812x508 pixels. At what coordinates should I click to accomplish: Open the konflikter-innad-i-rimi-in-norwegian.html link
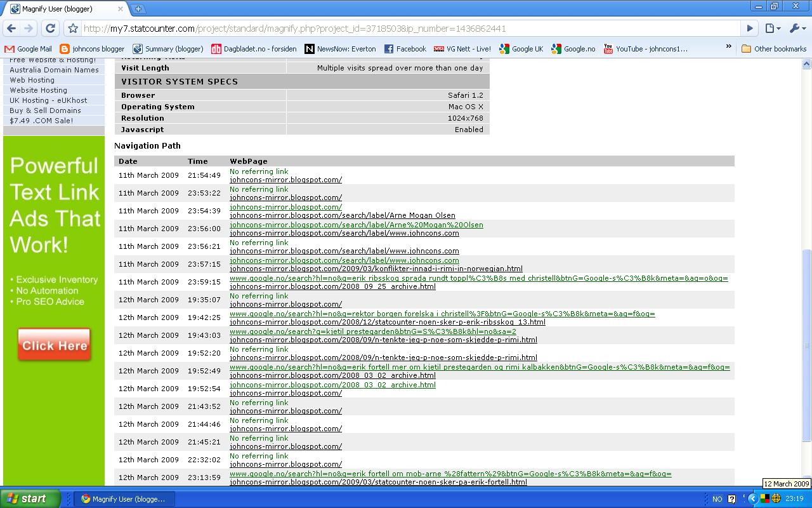[376, 269]
